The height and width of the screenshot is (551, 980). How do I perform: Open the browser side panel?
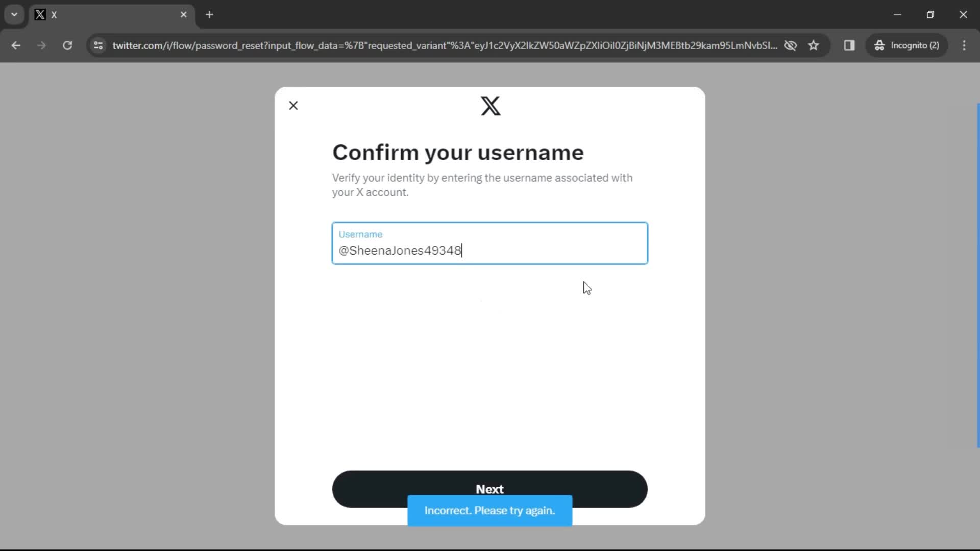849,45
